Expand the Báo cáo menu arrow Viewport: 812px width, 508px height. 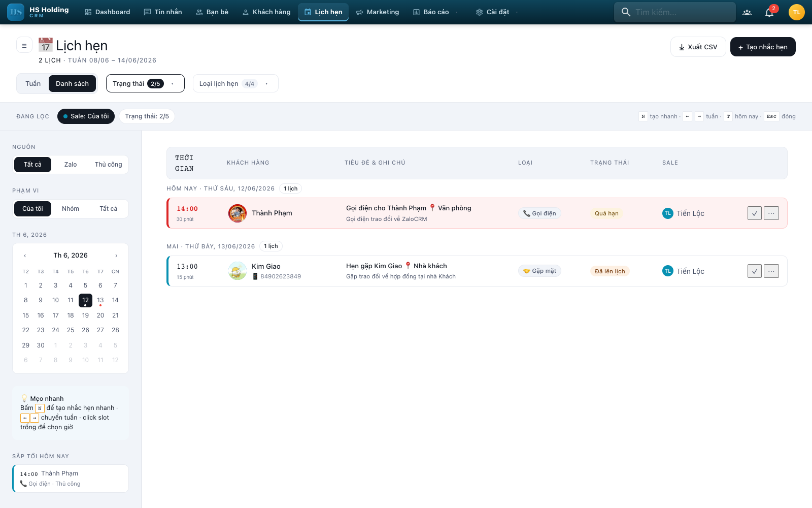click(457, 12)
